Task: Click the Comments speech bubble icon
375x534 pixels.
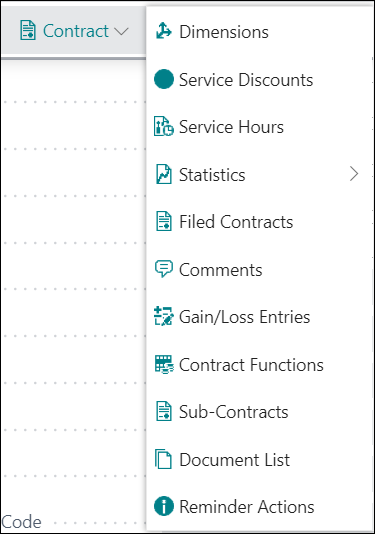Action: (x=164, y=269)
